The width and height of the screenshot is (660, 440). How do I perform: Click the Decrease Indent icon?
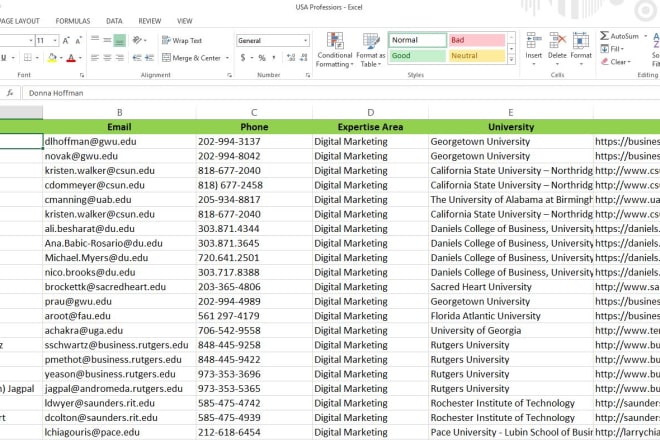point(137,58)
